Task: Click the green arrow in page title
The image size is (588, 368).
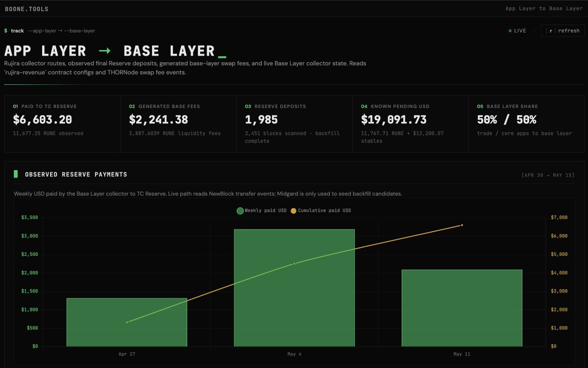Action: click(x=105, y=51)
